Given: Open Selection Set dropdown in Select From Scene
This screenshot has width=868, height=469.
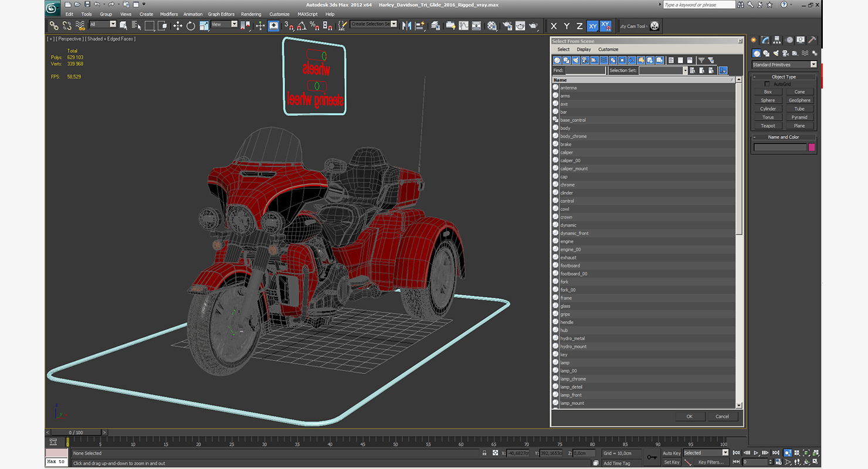Looking at the screenshot, I should (663, 70).
